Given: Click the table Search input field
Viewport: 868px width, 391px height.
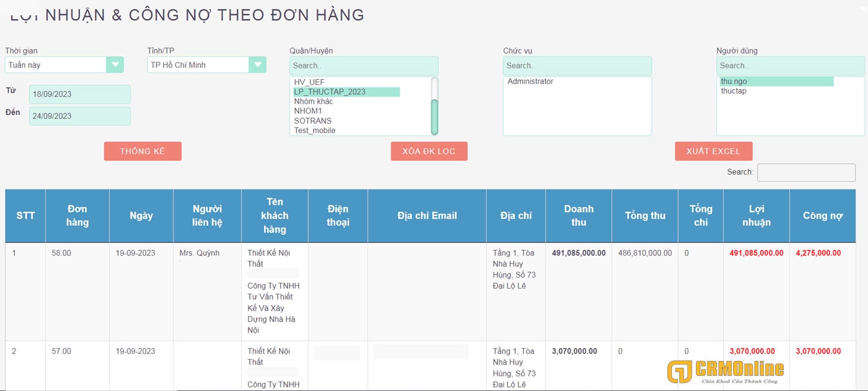Looking at the screenshot, I should 806,173.
